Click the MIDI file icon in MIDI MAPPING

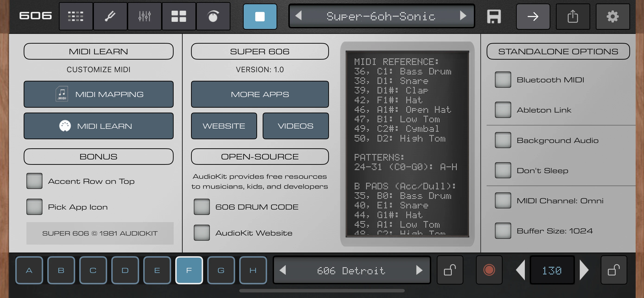click(62, 94)
